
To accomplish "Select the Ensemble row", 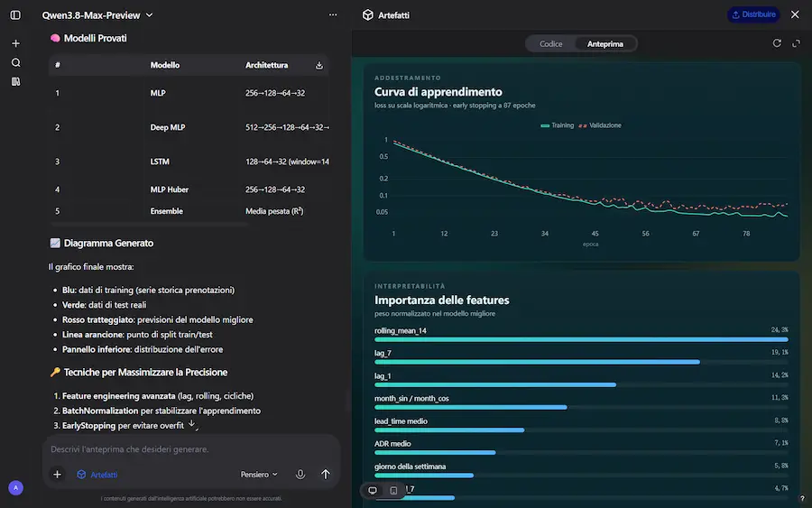I will pyautogui.click(x=189, y=211).
